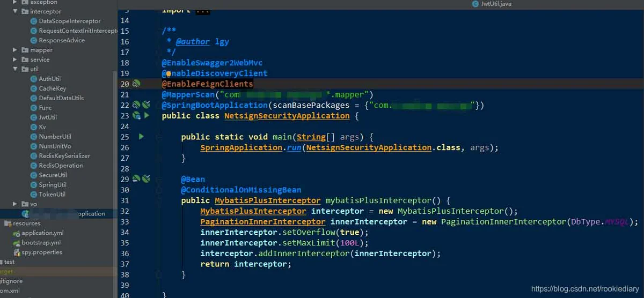Click the run gutter icon at class declaration line

(x=147, y=115)
